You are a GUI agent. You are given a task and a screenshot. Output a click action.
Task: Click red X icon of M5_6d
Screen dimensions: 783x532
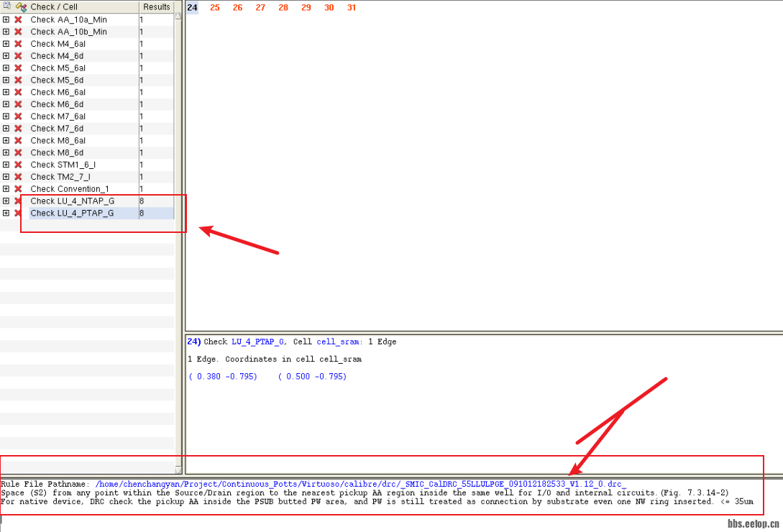[18, 80]
